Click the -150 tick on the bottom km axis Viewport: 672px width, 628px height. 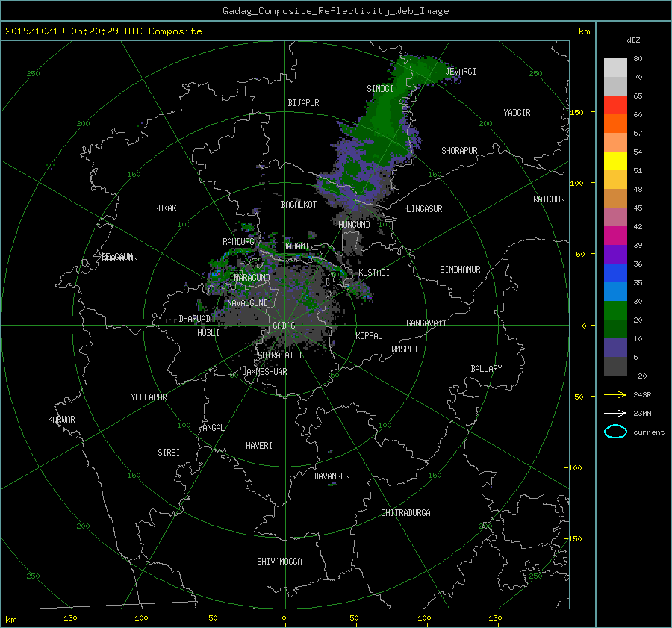pos(68,618)
